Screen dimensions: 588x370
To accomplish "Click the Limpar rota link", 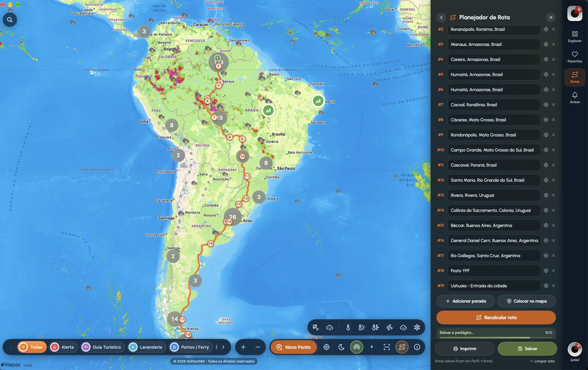I will [542, 361].
